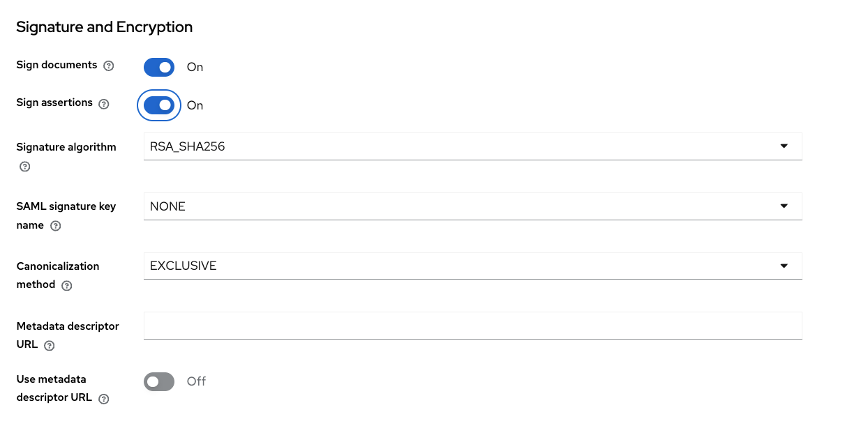Click the Canonicalization method help icon
This screenshot has width=868, height=426.
point(67,285)
